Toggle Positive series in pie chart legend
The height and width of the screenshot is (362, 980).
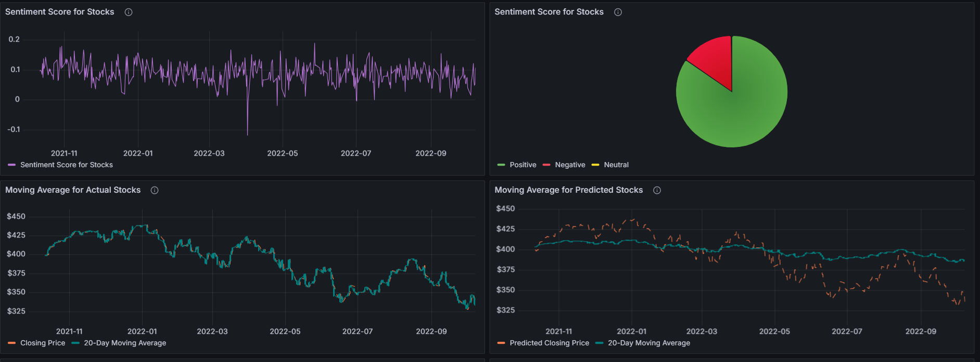click(523, 165)
